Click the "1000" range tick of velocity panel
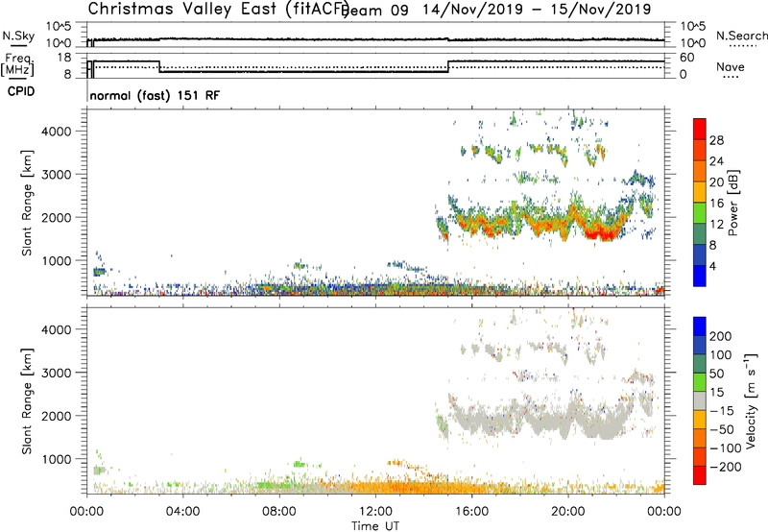This screenshot has width=768, height=532. (x=57, y=459)
